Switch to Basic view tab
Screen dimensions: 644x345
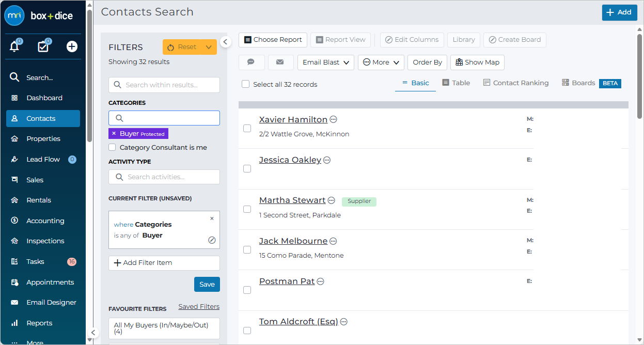415,83
